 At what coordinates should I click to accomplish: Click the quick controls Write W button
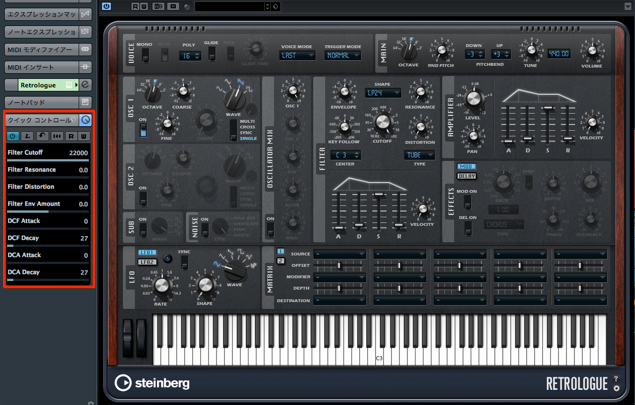(83, 136)
